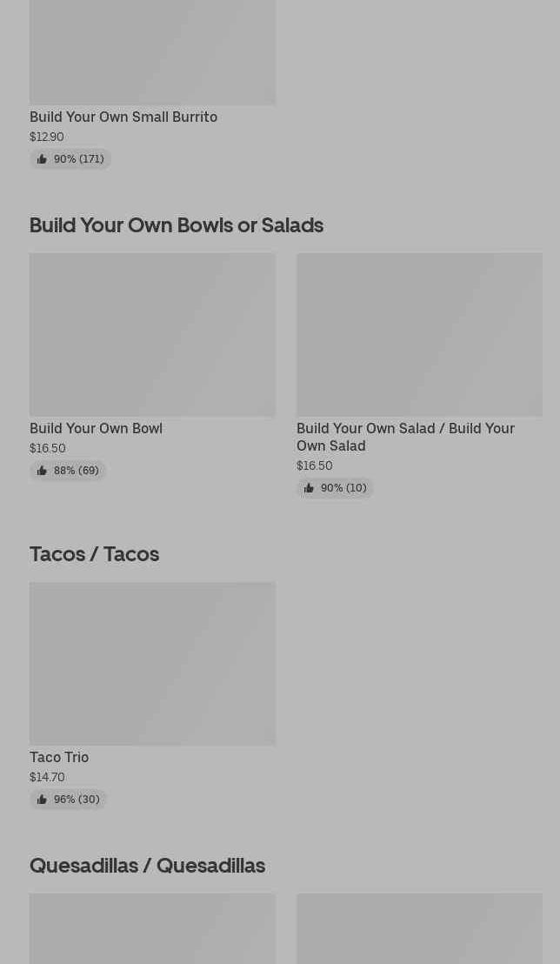Screen dimensions: 560x964
Task: Click the Build Your Own Bowl image
Action: 152,334
